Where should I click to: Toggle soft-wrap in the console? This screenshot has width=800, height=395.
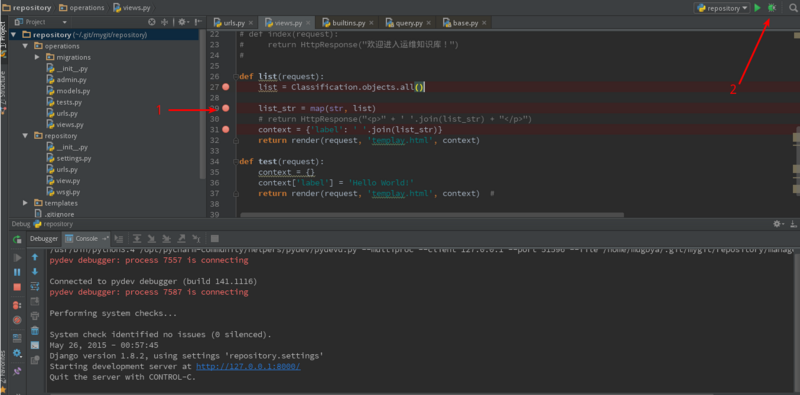(35, 286)
